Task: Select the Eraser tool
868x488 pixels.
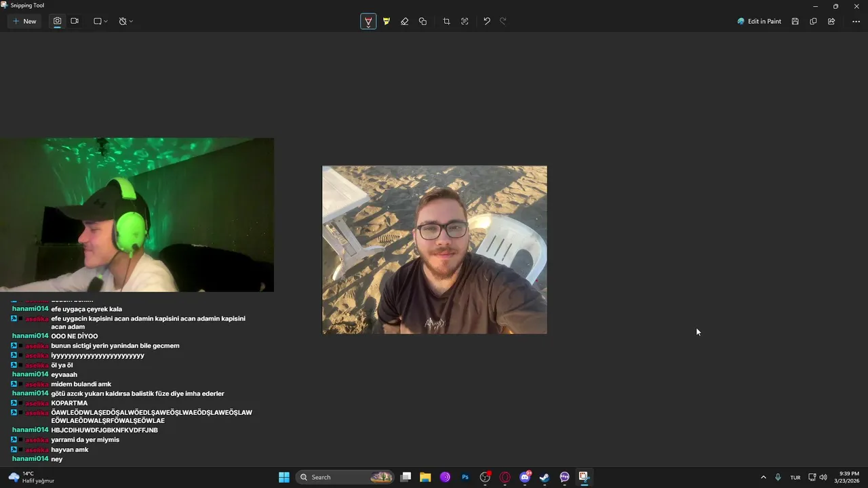Action: (405, 21)
